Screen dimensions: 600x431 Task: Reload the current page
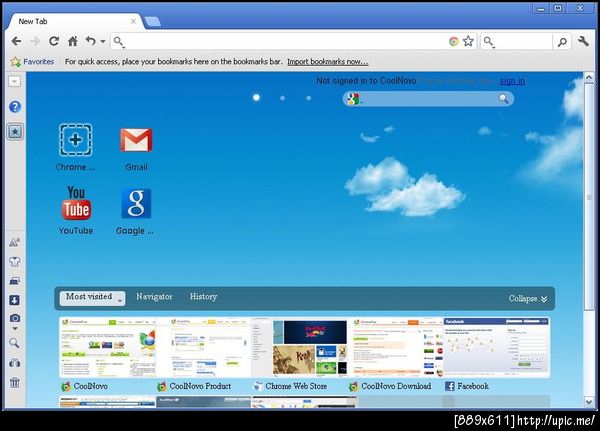coord(54,41)
